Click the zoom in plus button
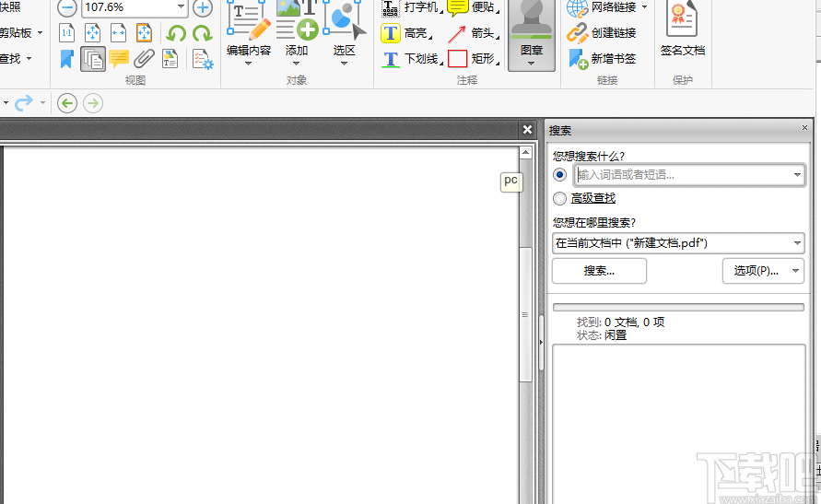Viewport: 821px width, 504px height. (203, 8)
